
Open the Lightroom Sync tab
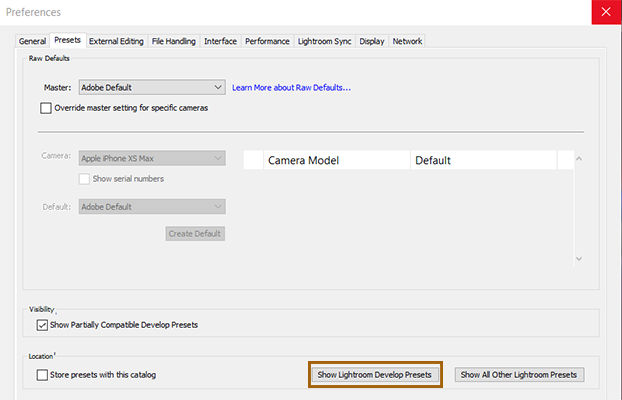324,41
